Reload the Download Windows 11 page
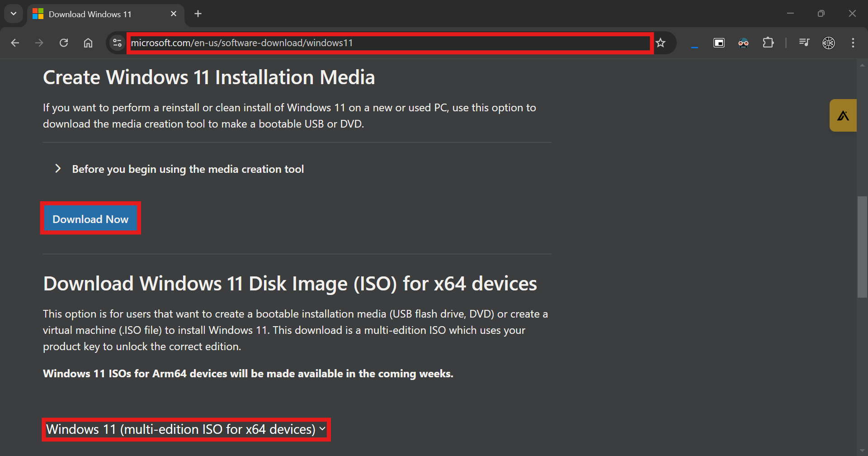The image size is (868, 456). click(x=64, y=43)
